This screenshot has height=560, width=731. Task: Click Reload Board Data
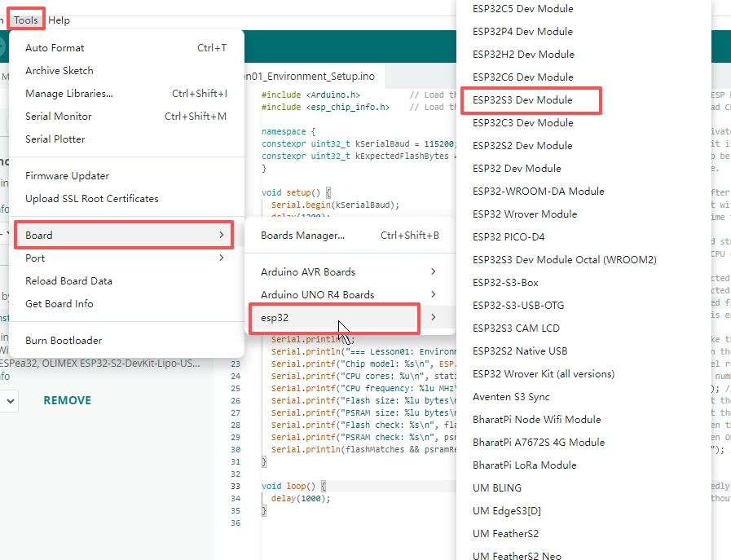[x=126, y=280]
